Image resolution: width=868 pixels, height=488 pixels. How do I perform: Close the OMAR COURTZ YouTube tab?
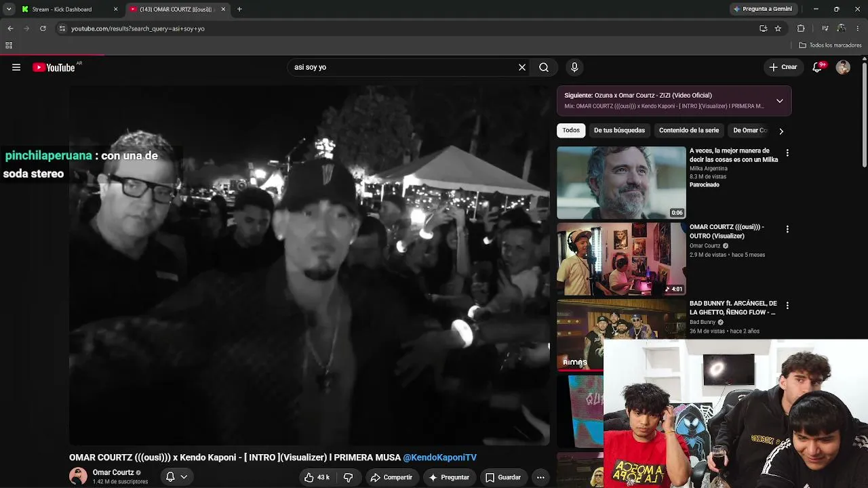223,9
